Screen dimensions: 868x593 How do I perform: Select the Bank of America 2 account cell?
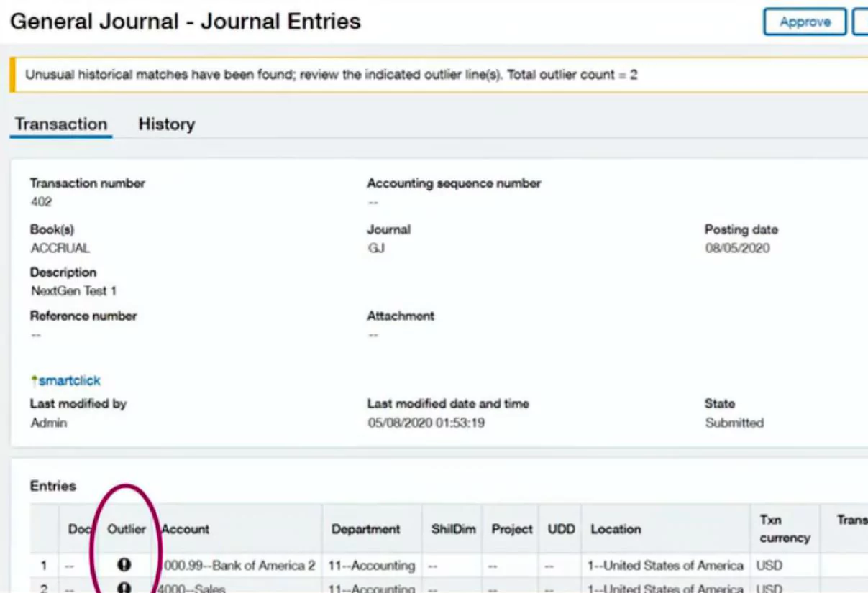coord(239,566)
